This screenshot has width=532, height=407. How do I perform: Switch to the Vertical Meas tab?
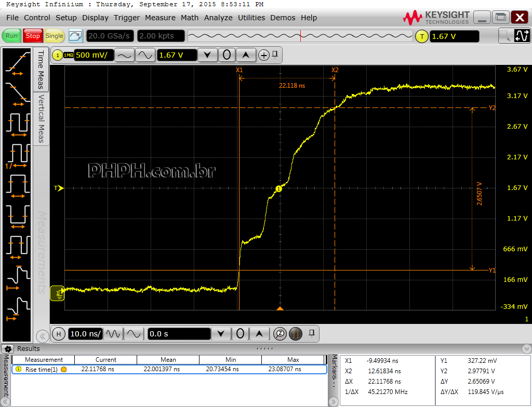click(41, 118)
